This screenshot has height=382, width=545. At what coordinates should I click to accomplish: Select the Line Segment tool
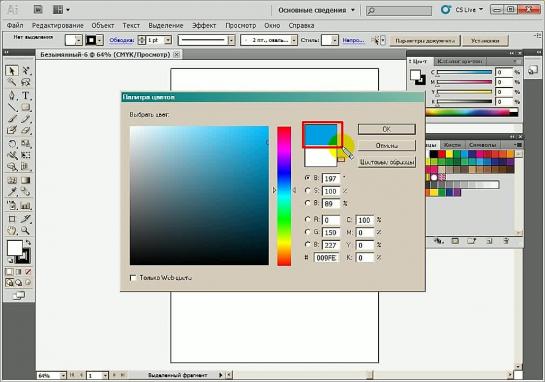[12, 107]
